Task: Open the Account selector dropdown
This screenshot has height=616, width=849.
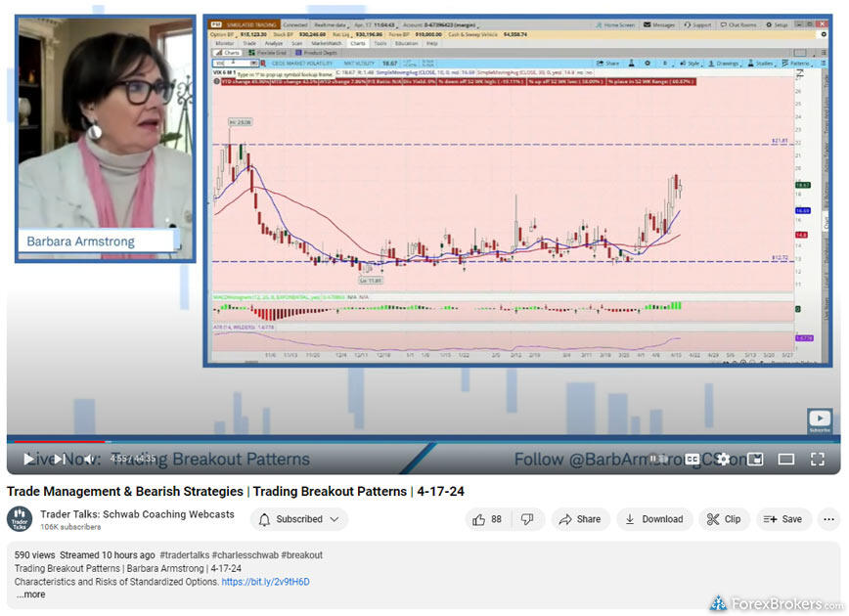Action: [x=440, y=24]
